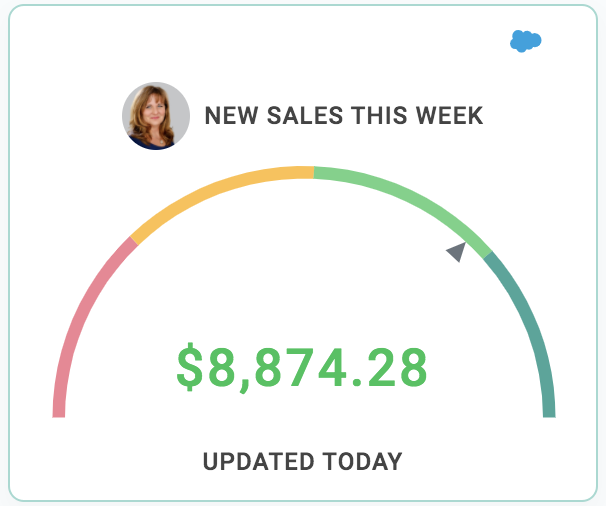Click the word TODAY at the bottom
Viewport: 606px width, 506px height.
(x=363, y=461)
